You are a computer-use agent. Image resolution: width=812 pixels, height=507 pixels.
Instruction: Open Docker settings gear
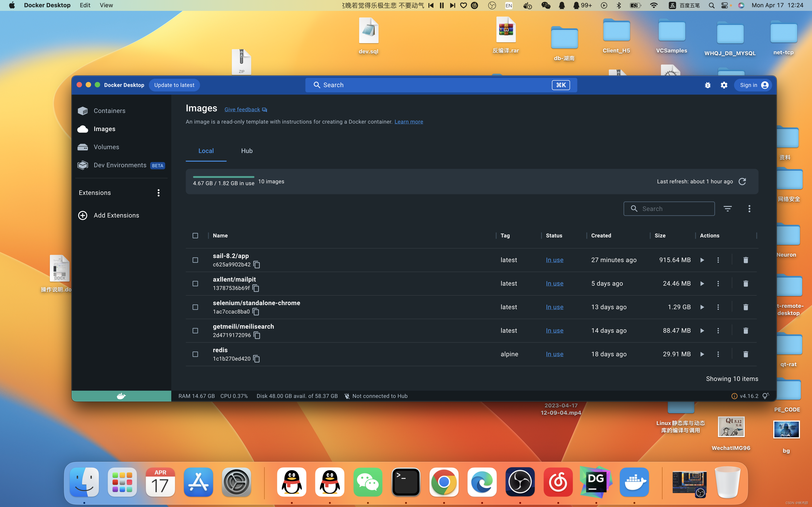724,85
